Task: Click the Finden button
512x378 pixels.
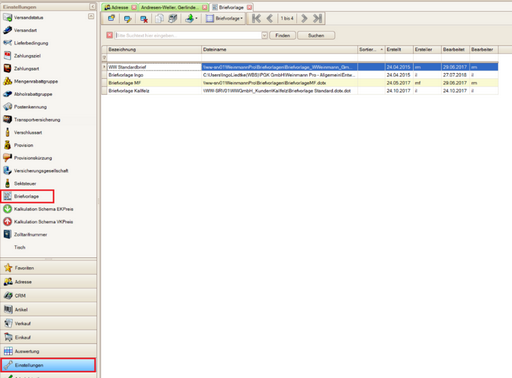Action: [x=282, y=35]
